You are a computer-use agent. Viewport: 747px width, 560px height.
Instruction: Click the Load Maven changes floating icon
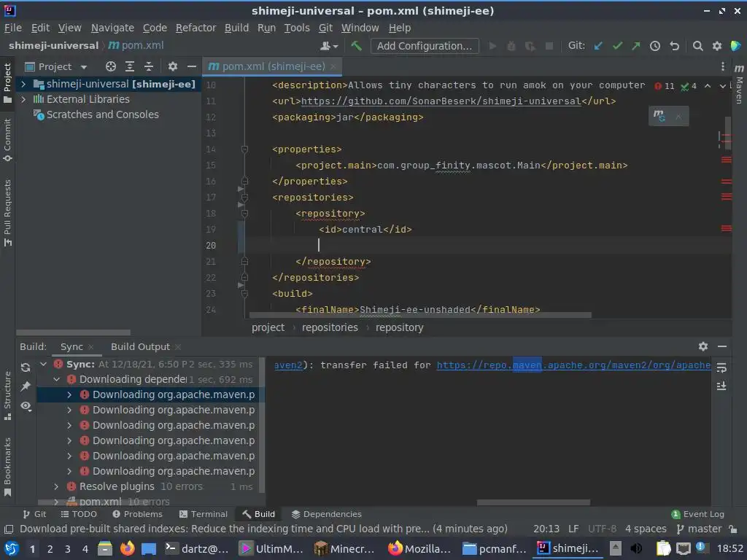pos(659,116)
